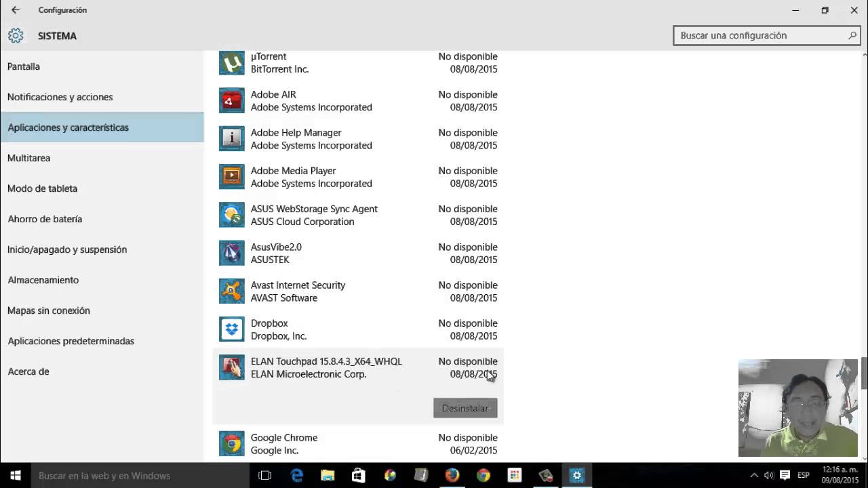This screenshot has width=868, height=488.
Task: Click the volume icon in the system tray
Action: coord(769,475)
